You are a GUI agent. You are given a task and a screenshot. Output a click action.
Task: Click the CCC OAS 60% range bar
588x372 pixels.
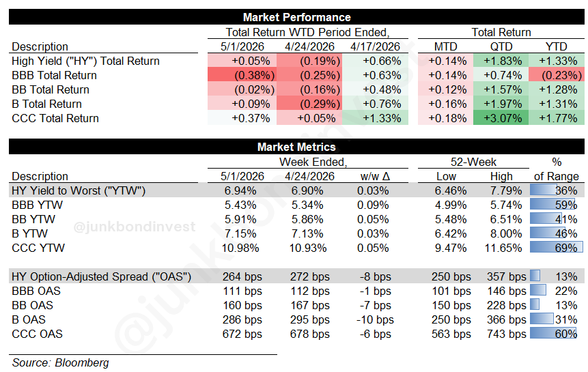(x=553, y=333)
